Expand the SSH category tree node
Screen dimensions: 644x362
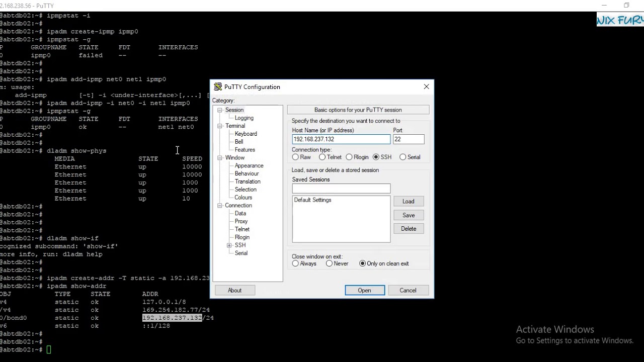229,245
